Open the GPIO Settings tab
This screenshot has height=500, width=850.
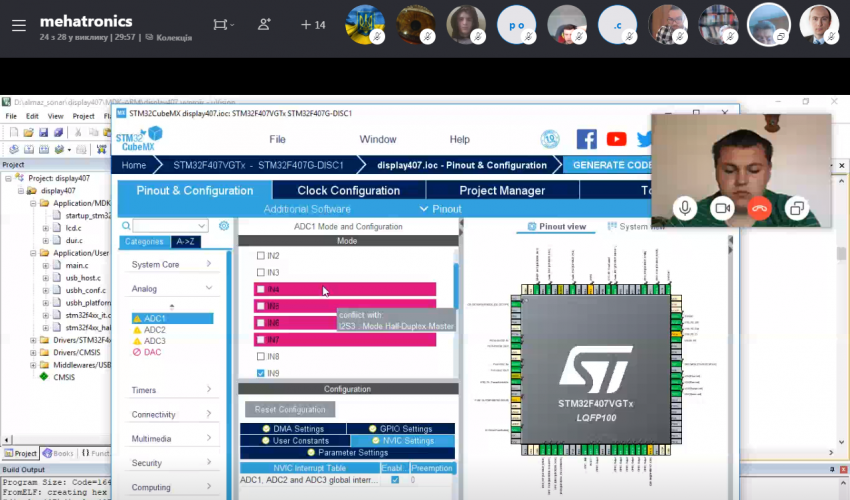click(401, 429)
